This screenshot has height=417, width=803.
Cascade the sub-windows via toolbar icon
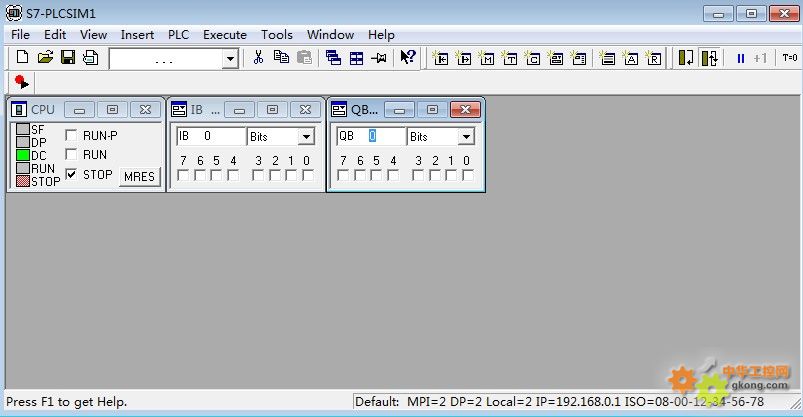(x=333, y=58)
